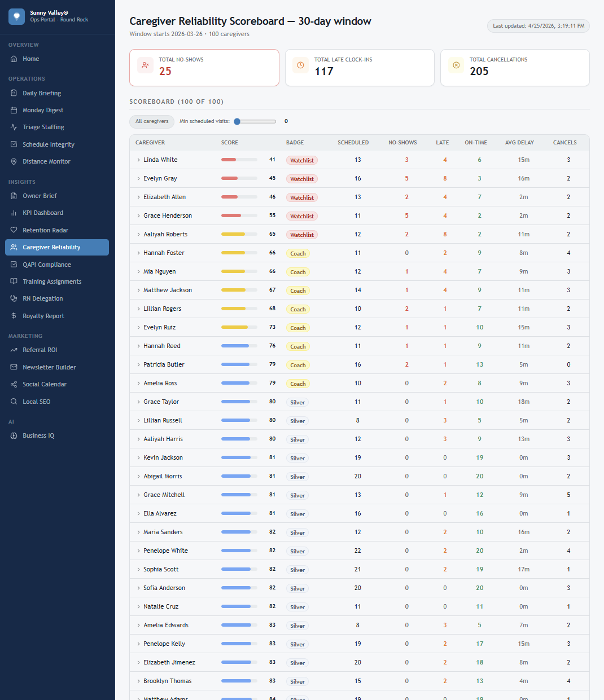
Task: Click the Royalty Report dollar icon
Action: tap(14, 316)
